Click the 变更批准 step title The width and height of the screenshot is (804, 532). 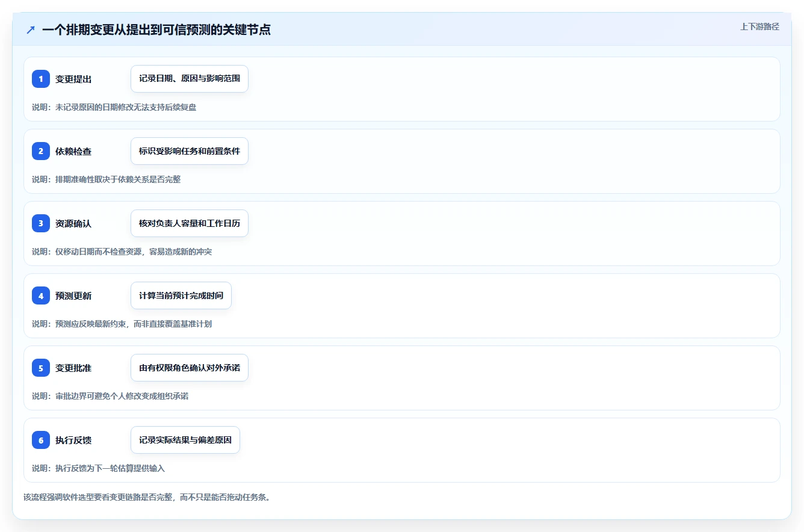(73, 368)
